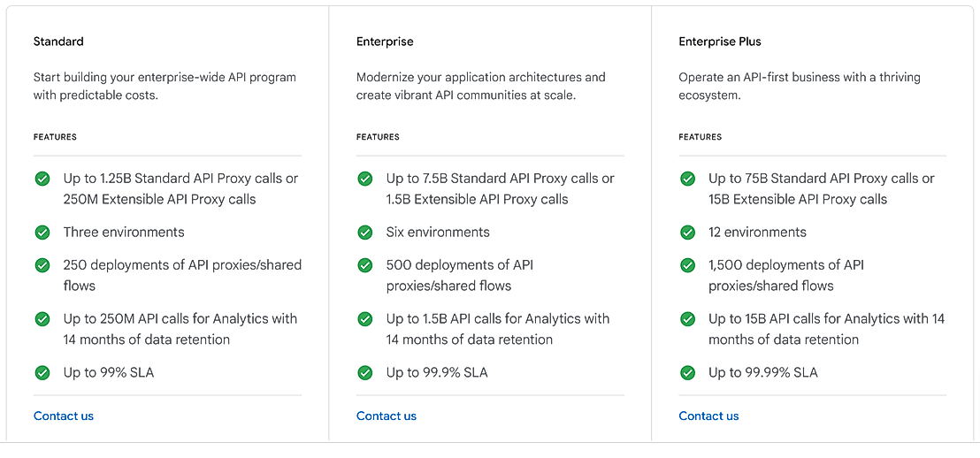Click green check beside 12 environments
This screenshot has width=980, height=458.
click(x=687, y=233)
